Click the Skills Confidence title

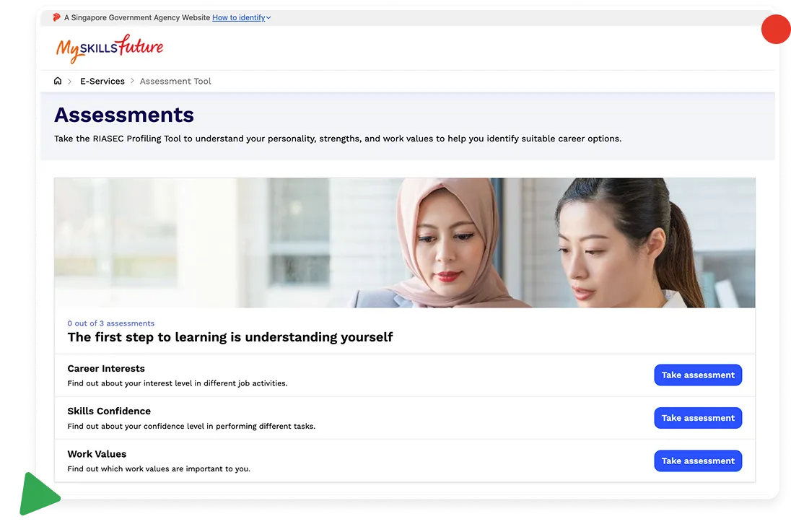[x=109, y=411]
